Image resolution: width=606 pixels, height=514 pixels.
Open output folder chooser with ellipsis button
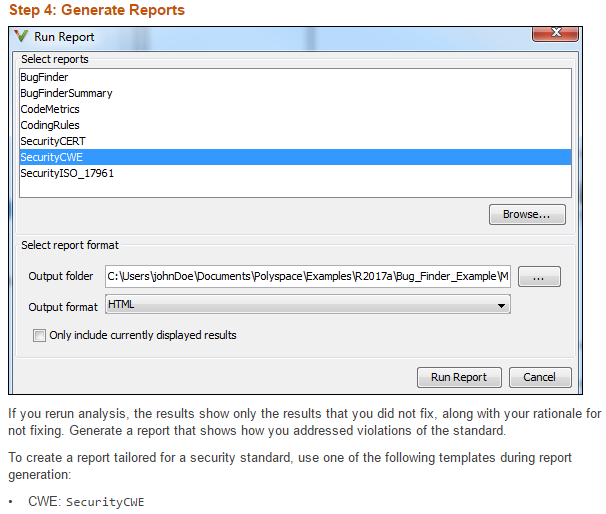click(539, 277)
